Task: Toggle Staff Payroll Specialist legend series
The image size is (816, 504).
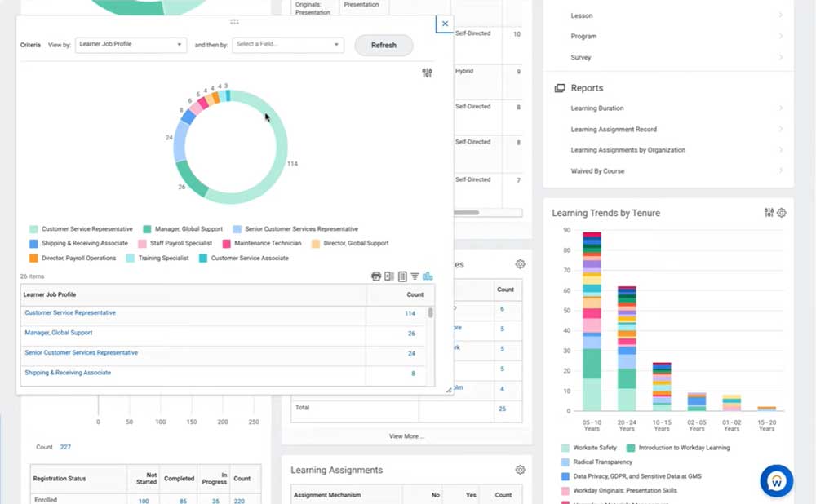Action: point(175,243)
